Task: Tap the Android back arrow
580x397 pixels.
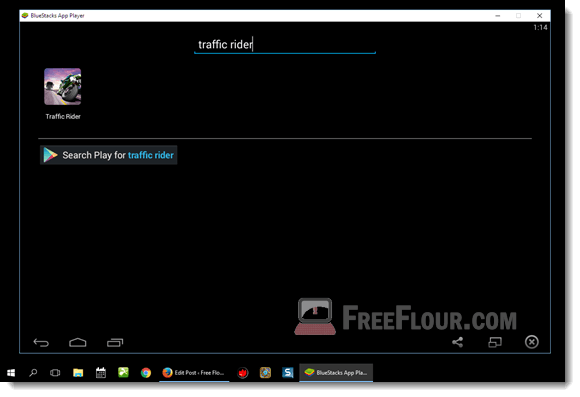Action: point(41,343)
